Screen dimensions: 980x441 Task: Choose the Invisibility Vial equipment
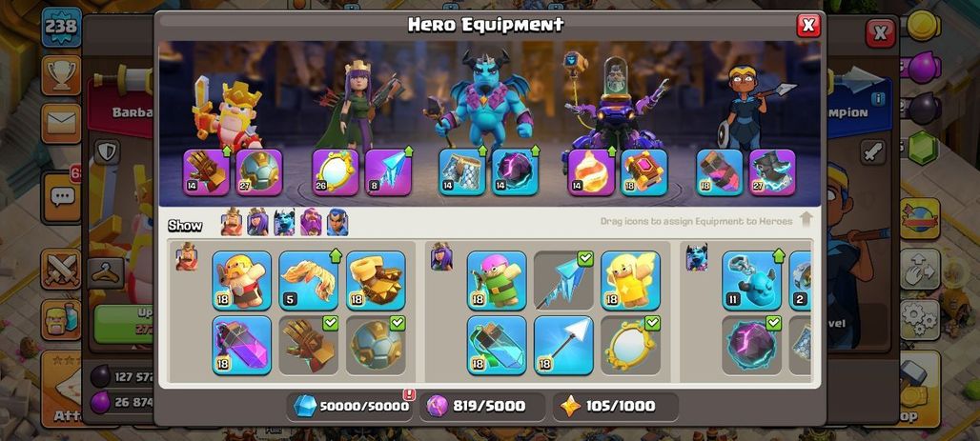pyautogui.click(x=497, y=345)
